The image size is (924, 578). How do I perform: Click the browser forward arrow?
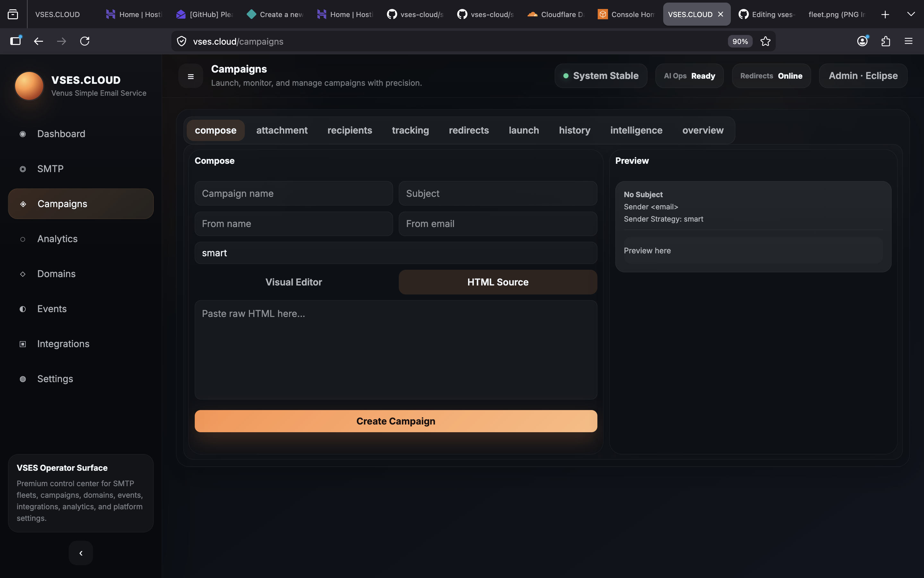click(62, 41)
